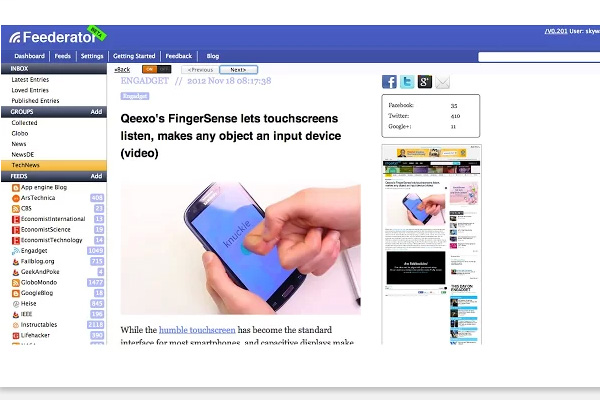Click Heise feed icon
Image resolution: width=600 pixels, height=400 pixels.
(16, 304)
